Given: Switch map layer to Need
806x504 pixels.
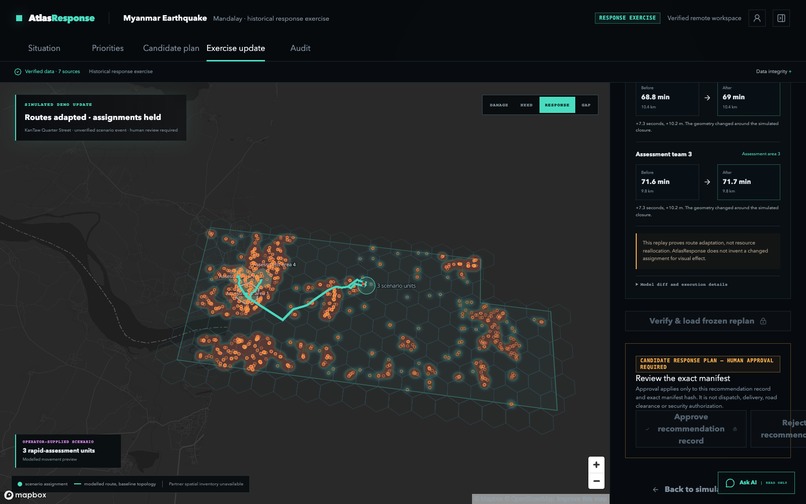Looking at the screenshot, I should (x=526, y=105).
